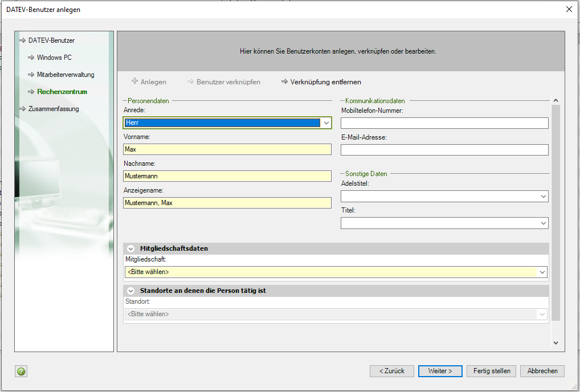The height and width of the screenshot is (392, 580).
Task: Click the Fertig stellen button
Action: [x=492, y=371]
